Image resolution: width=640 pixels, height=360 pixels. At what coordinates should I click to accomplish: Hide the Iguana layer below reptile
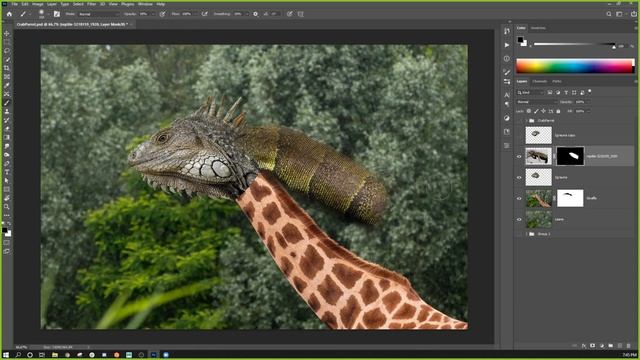pos(519,178)
